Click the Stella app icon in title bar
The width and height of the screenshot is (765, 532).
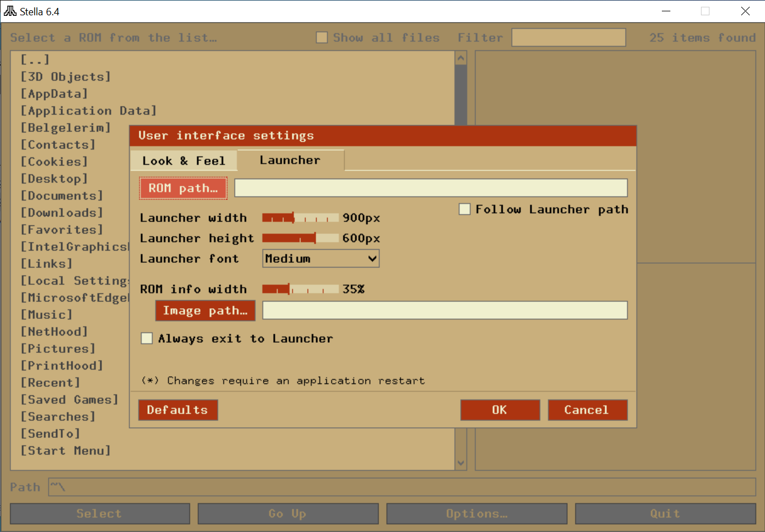pyautogui.click(x=10, y=11)
